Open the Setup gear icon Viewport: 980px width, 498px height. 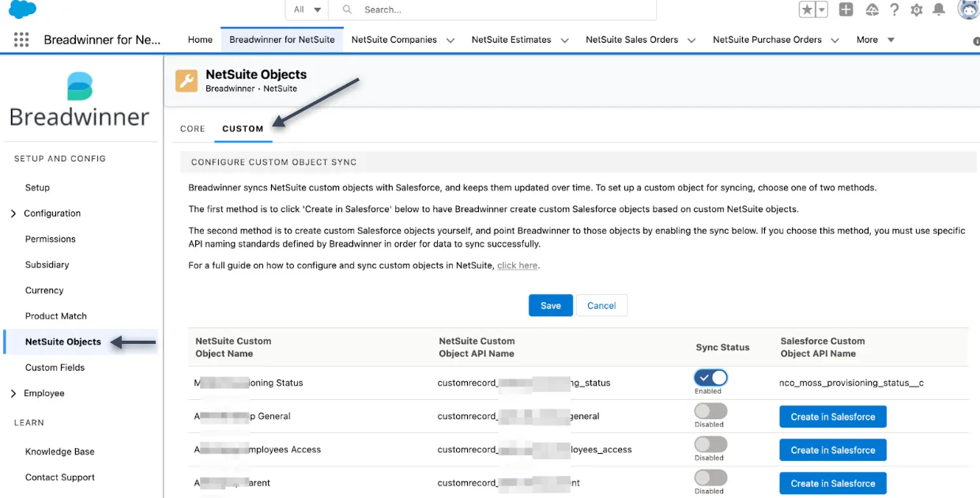(917, 9)
